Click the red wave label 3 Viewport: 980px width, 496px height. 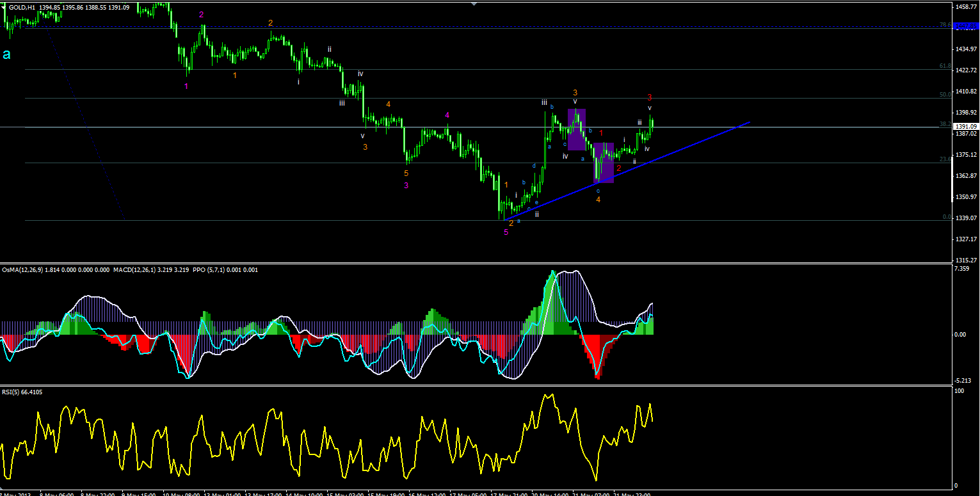[x=649, y=97]
